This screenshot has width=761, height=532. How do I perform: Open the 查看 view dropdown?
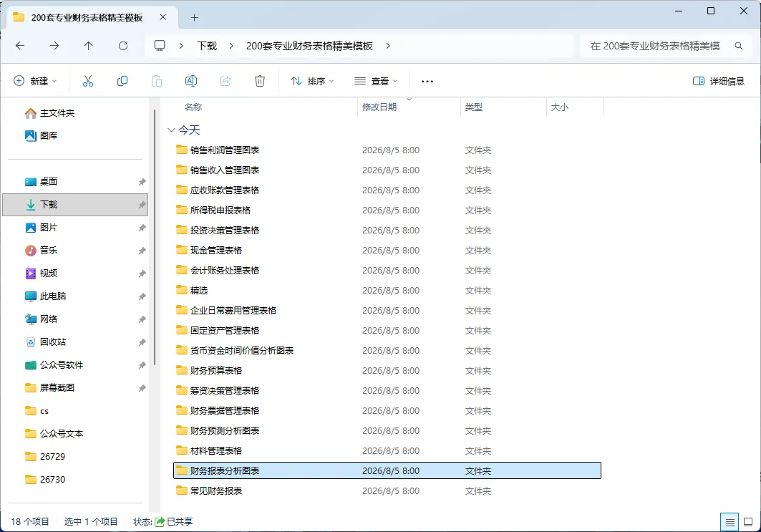[376, 81]
